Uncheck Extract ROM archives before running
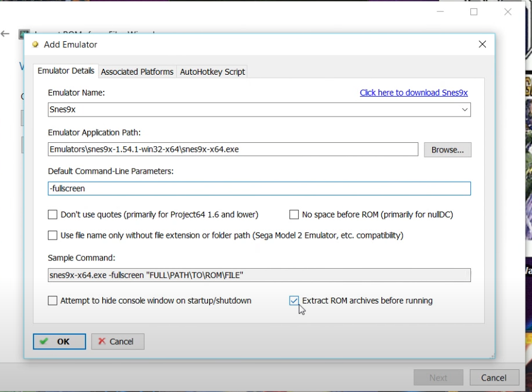This screenshot has height=392, width=532. point(294,301)
